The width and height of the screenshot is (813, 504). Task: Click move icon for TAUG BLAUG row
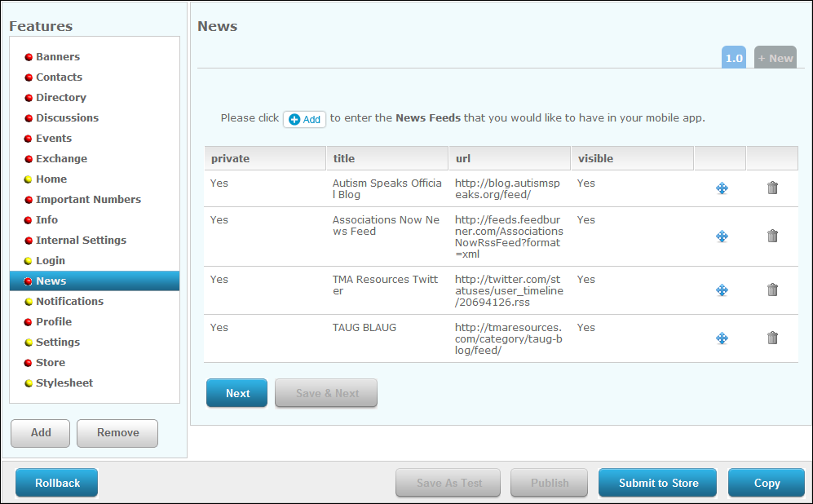(722, 338)
